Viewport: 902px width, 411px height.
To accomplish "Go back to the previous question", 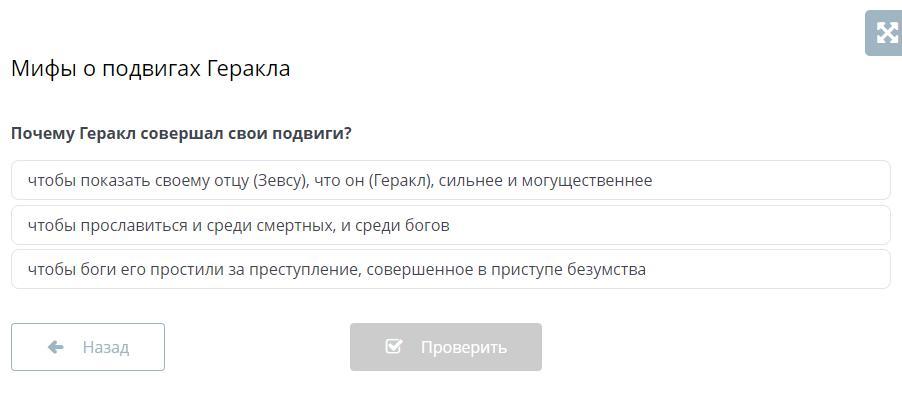I will click(88, 347).
